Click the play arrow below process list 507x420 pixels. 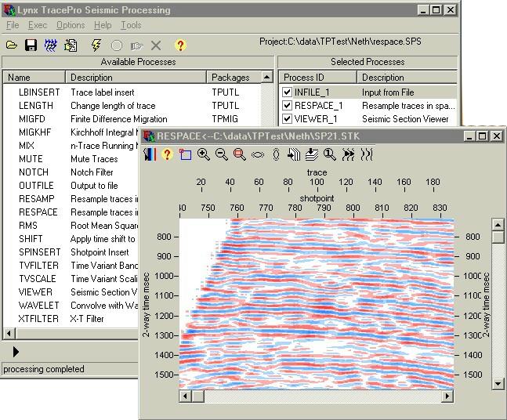tap(16, 352)
